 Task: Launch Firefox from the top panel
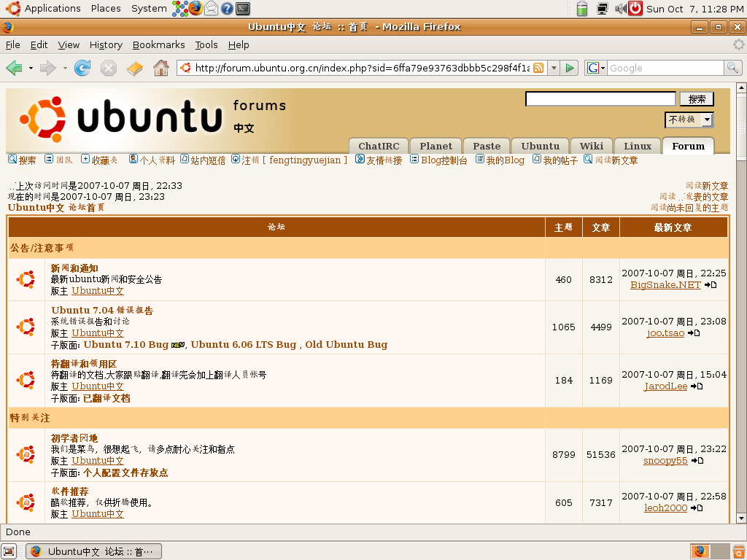tap(196, 9)
